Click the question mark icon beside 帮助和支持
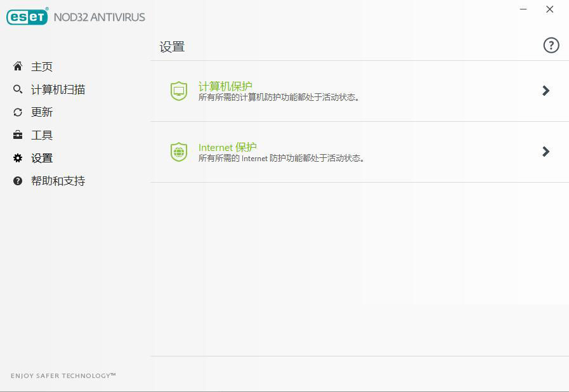The width and height of the screenshot is (569, 392). 18,181
